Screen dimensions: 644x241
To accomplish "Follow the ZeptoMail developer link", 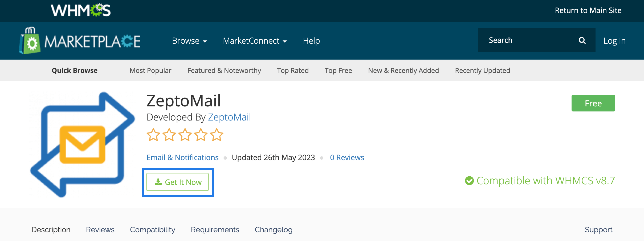I will click(x=229, y=117).
